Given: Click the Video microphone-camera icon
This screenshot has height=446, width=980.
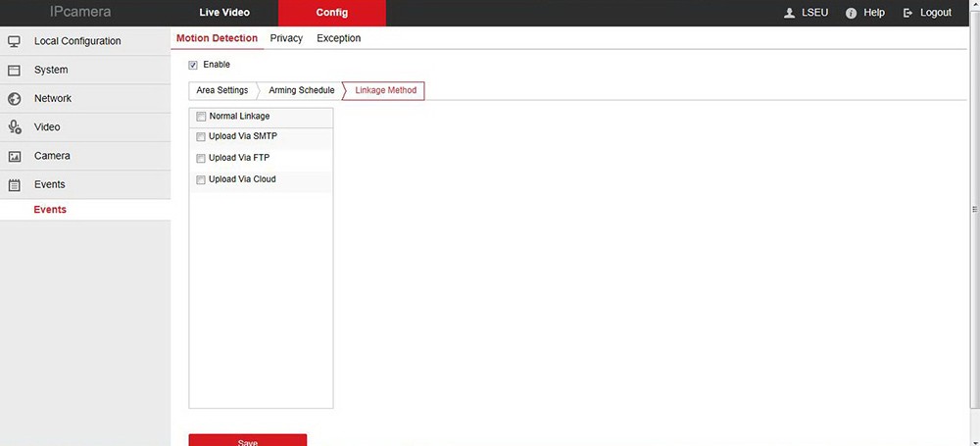Looking at the screenshot, I should (x=14, y=127).
